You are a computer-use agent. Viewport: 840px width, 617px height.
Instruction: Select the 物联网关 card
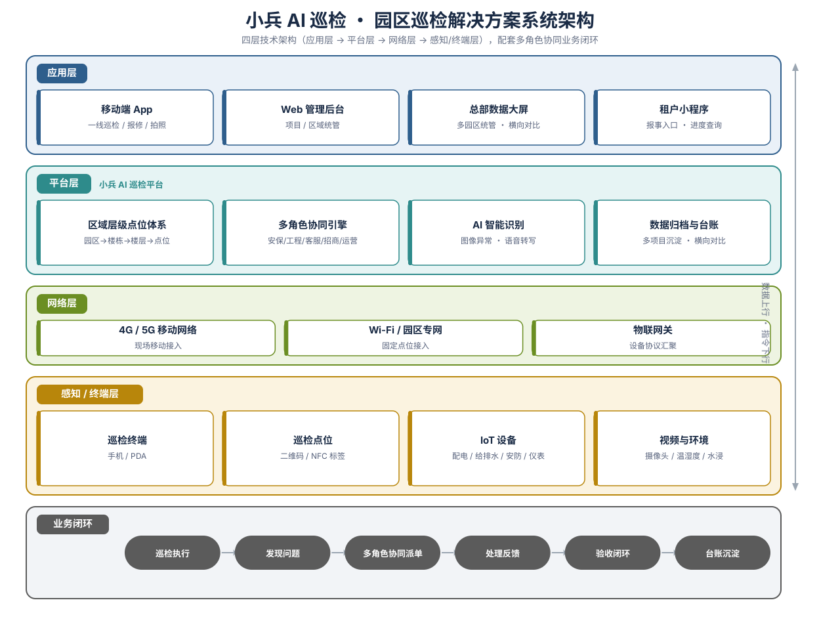pyautogui.click(x=652, y=338)
